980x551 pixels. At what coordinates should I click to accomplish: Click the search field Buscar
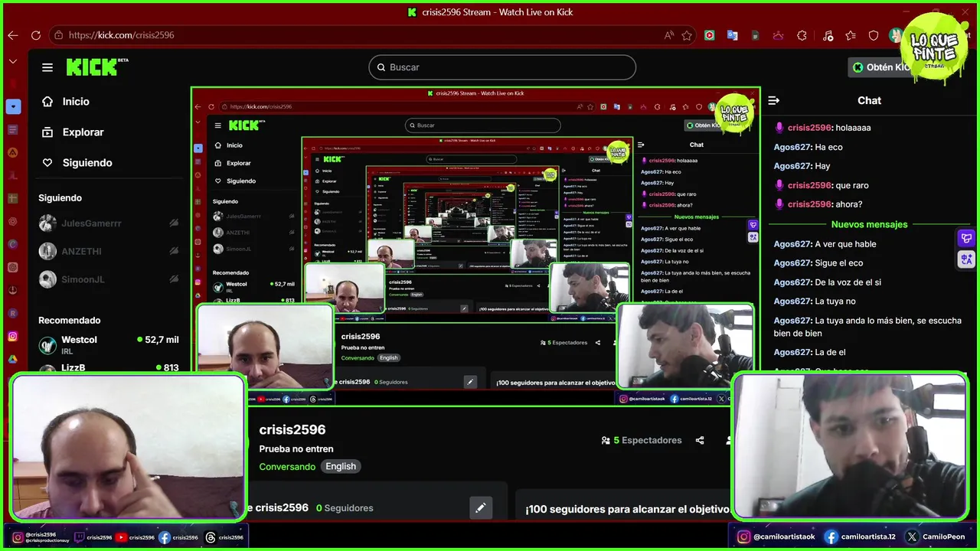(502, 67)
